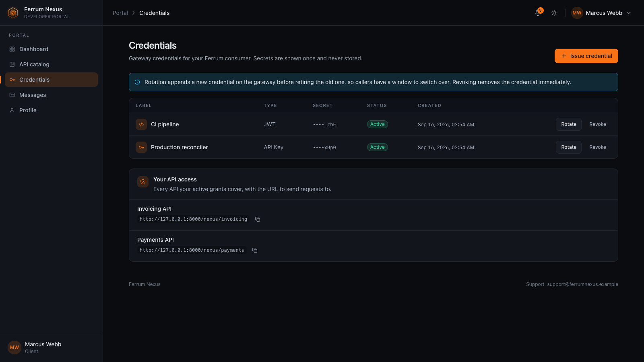Click the MW avatar at sidebar bottom
Image resolution: width=644 pixels, height=362 pixels.
(x=14, y=348)
